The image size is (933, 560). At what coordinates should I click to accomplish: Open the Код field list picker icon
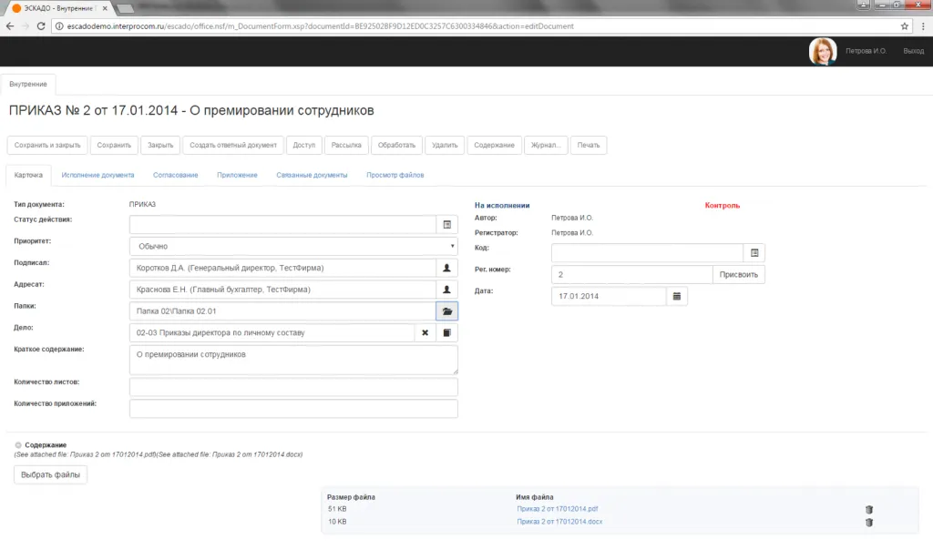coord(754,253)
